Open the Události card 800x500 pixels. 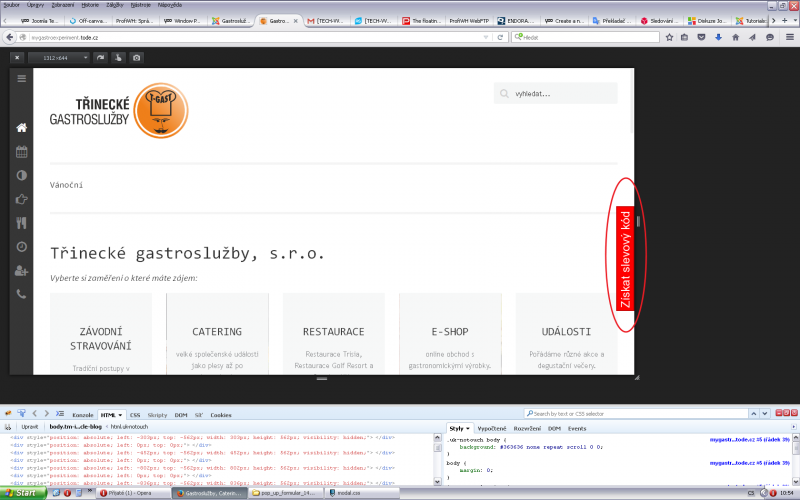pyautogui.click(x=566, y=334)
